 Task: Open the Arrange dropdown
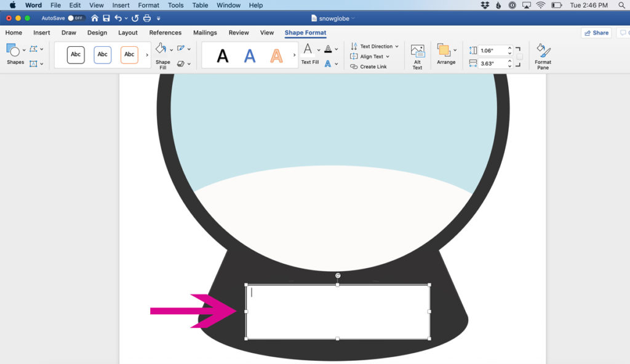tap(446, 54)
